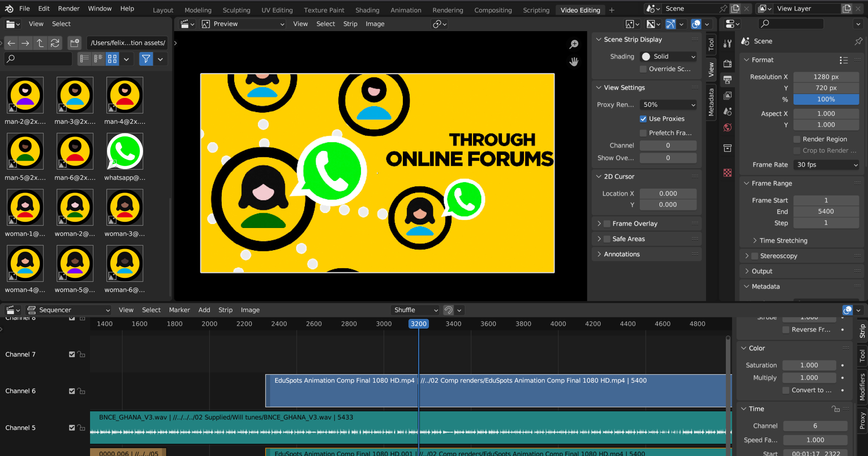Screen dimensions: 868x456
Task: Open the Render properties tab icon
Action: tap(728, 64)
